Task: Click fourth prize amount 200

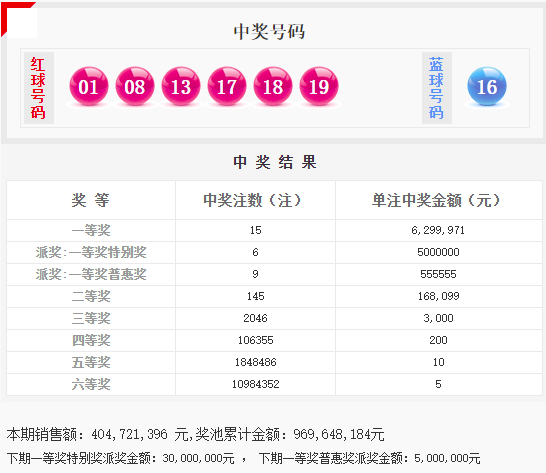Action: tap(438, 340)
